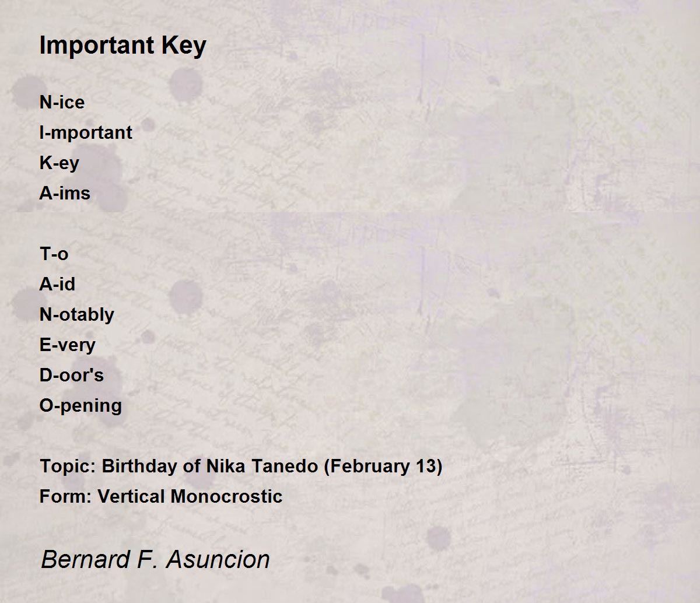Screen dimensions: 700x603
Task: Click the author name Bernard F. Asuncion
Action: (x=155, y=559)
